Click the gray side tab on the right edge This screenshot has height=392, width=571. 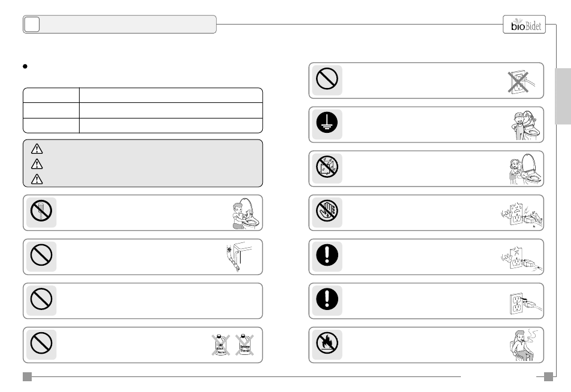click(x=563, y=96)
